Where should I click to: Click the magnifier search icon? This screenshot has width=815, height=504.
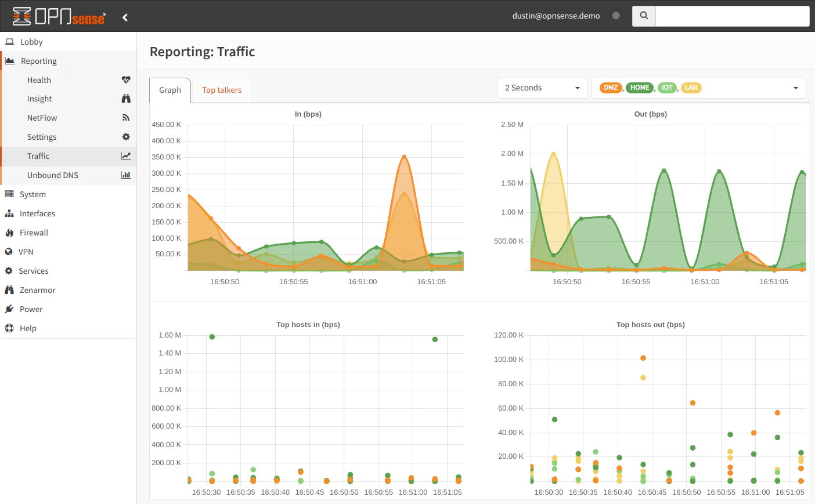(x=644, y=16)
